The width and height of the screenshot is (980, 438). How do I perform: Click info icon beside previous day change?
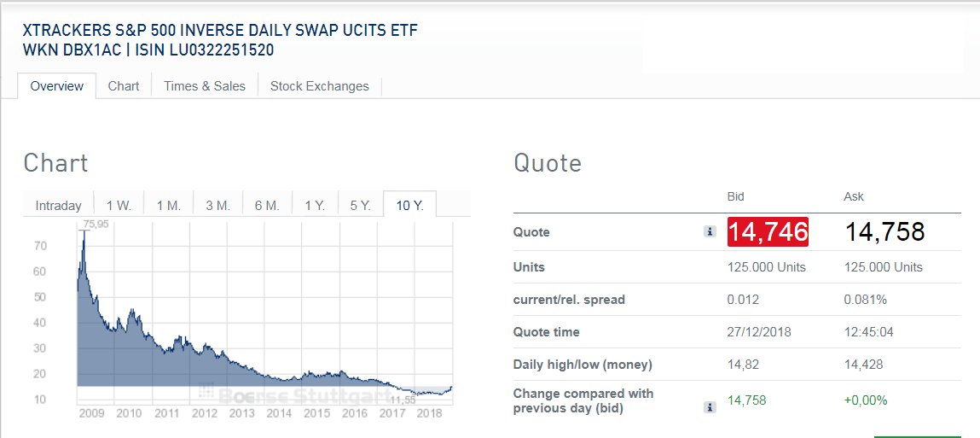click(710, 408)
